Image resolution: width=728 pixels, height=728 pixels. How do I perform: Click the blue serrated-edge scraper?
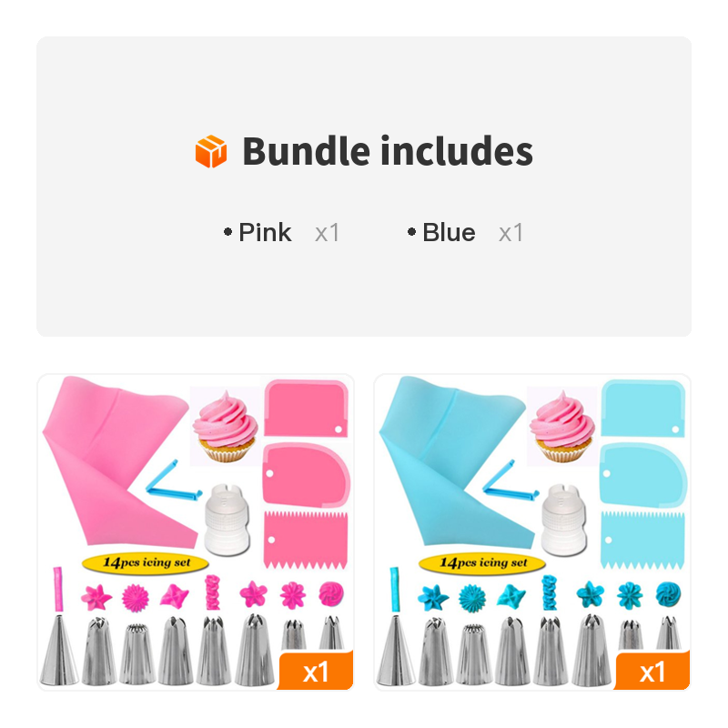click(x=642, y=540)
